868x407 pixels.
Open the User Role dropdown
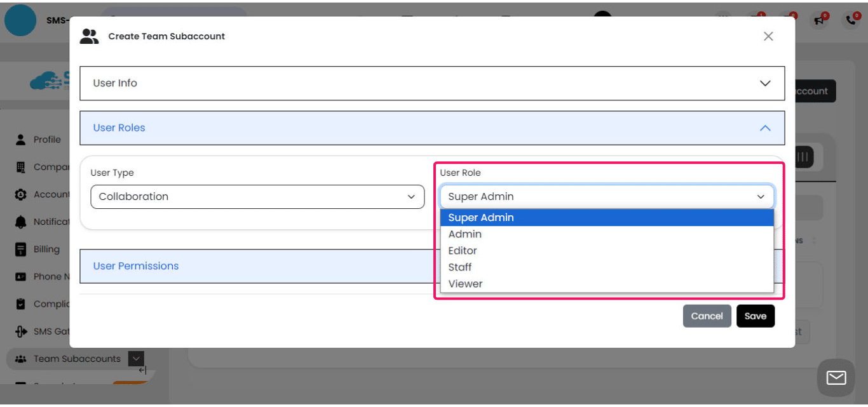coord(606,197)
